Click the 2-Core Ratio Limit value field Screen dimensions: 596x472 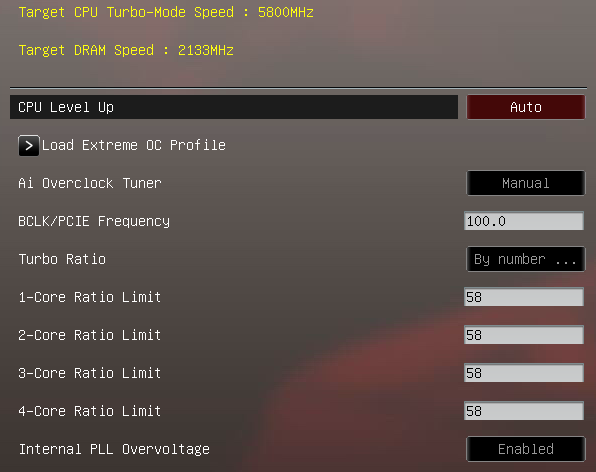(524, 335)
